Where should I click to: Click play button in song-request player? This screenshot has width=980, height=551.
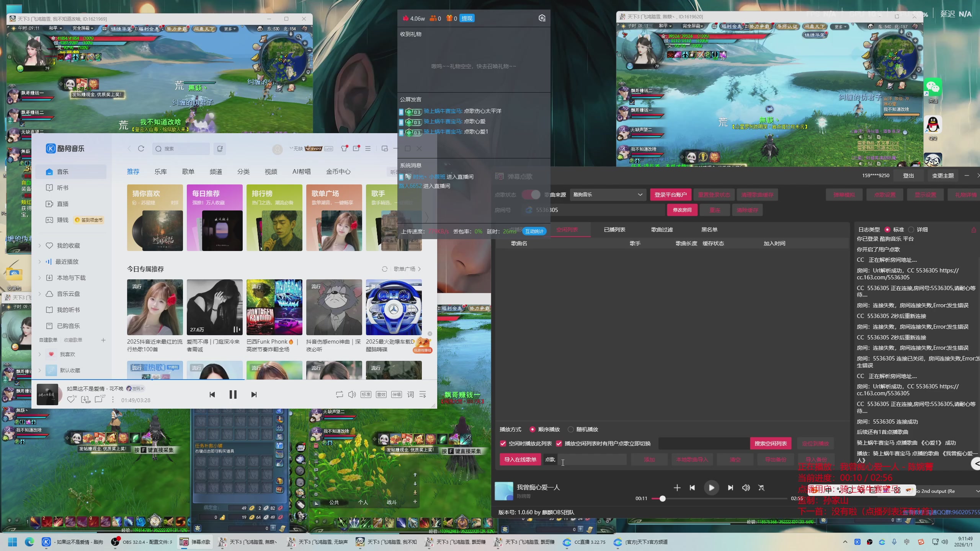click(711, 488)
